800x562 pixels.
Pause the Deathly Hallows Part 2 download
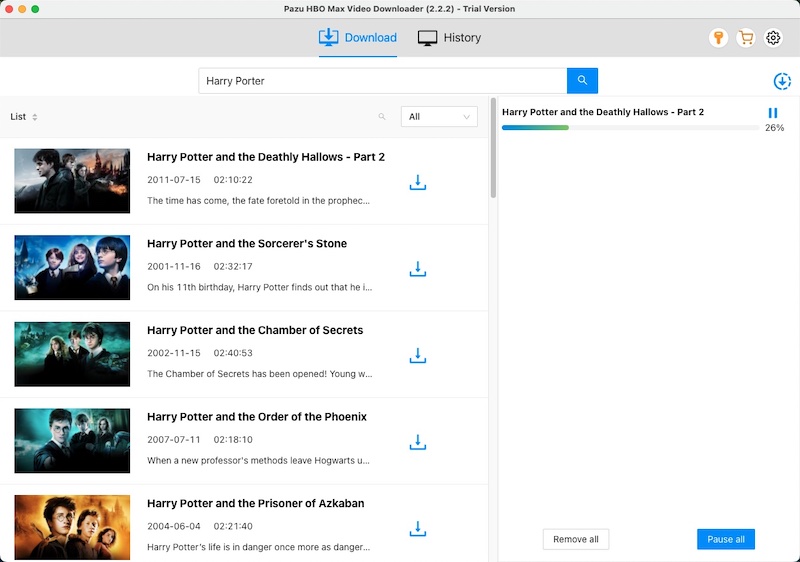pyautogui.click(x=773, y=113)
